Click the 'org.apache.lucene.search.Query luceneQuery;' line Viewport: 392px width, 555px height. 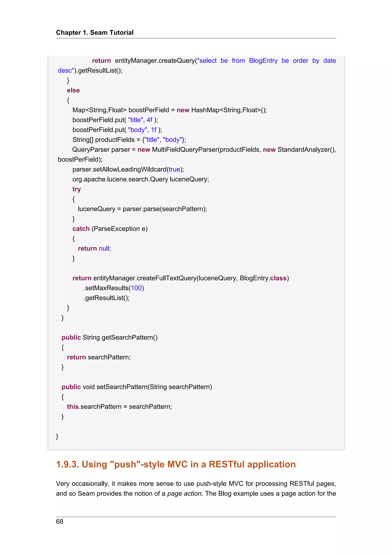click(140, 179)
